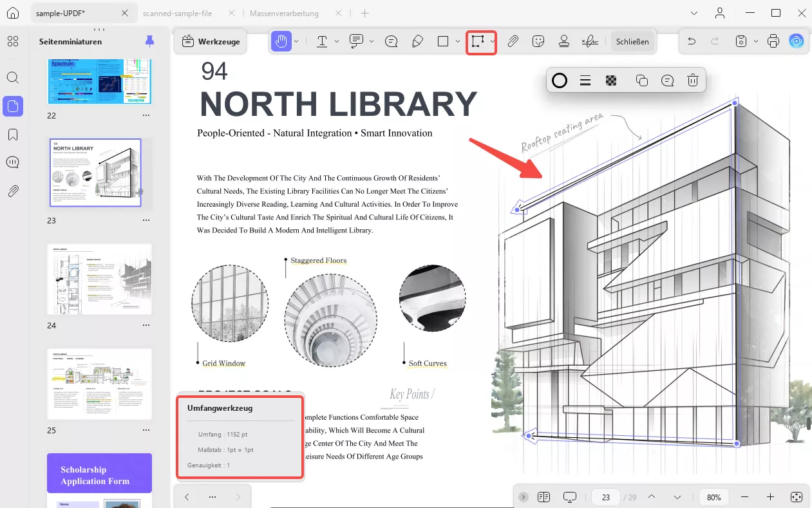
Task: Open the line thickness setting
Action: coord(585,80)
